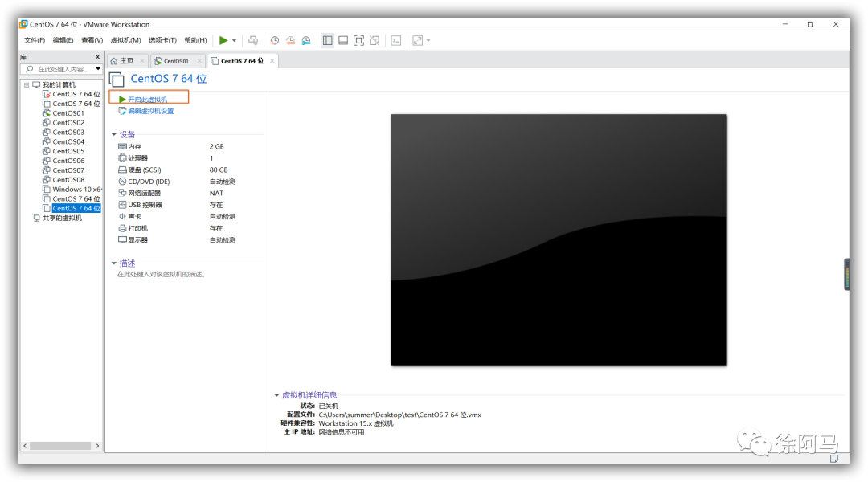Enter full screen mode toolbar icon
The image size is (868, 482).
[358, 40]
